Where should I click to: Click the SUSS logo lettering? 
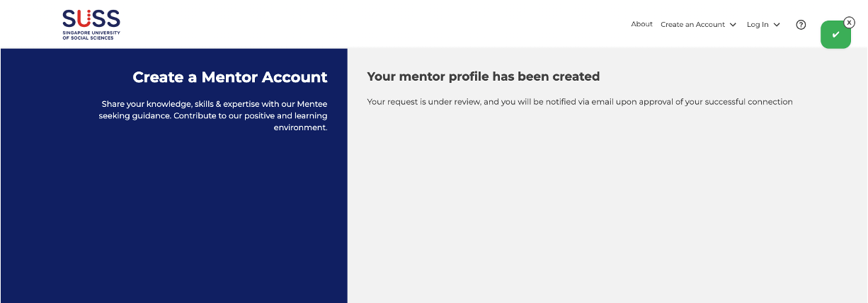[91, 18]
